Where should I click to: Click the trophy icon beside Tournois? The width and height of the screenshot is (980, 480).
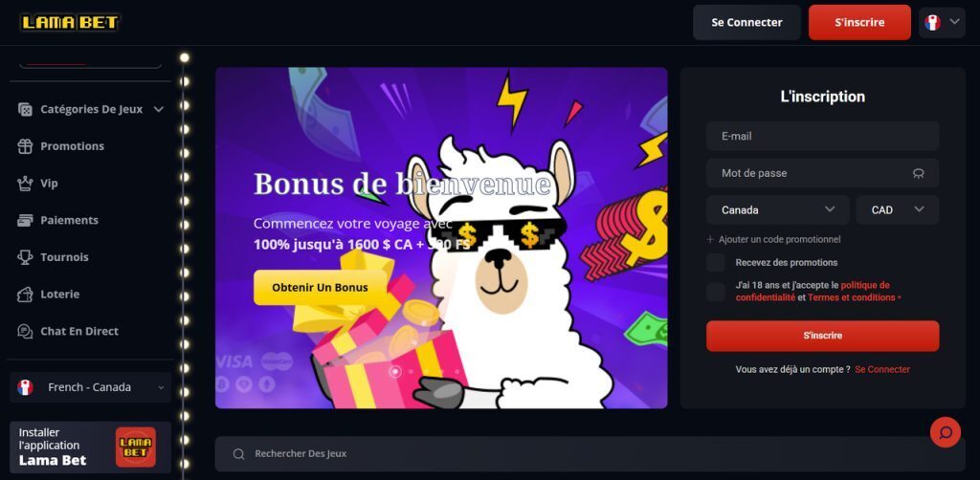pos(25,257)
